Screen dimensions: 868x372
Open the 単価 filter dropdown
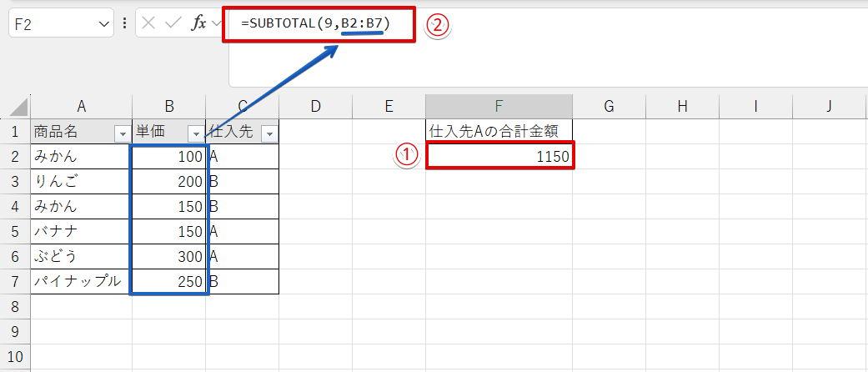pyautogui.click(x=195, y=133)
